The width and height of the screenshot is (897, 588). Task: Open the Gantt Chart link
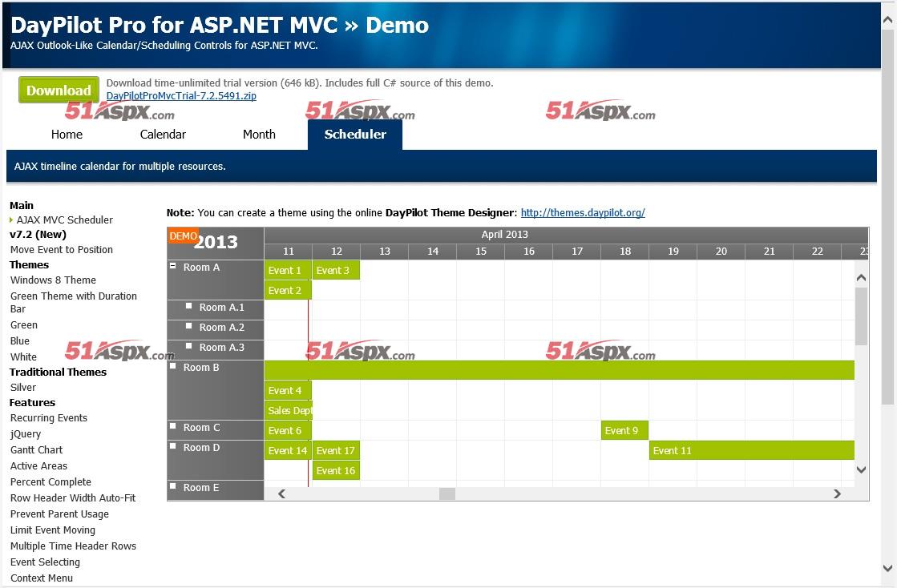[x=37, y=449]
